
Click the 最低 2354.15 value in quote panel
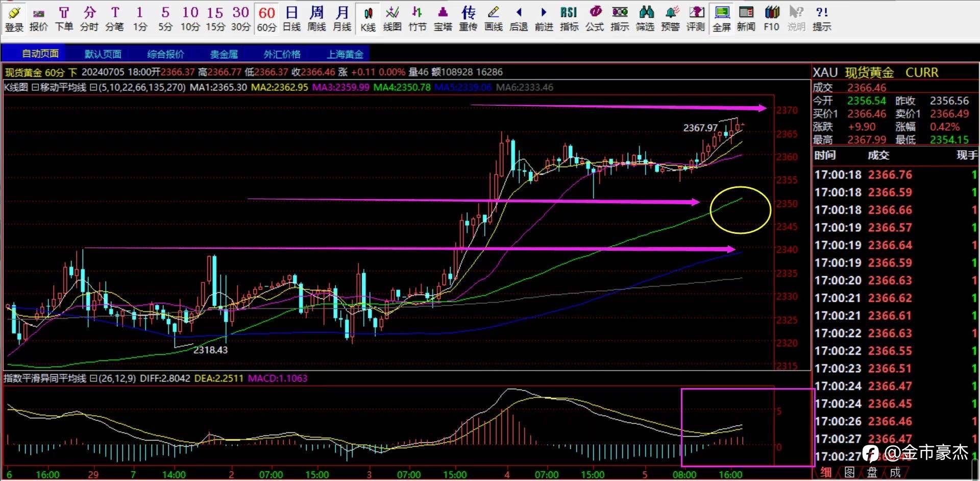coord(949,139)
